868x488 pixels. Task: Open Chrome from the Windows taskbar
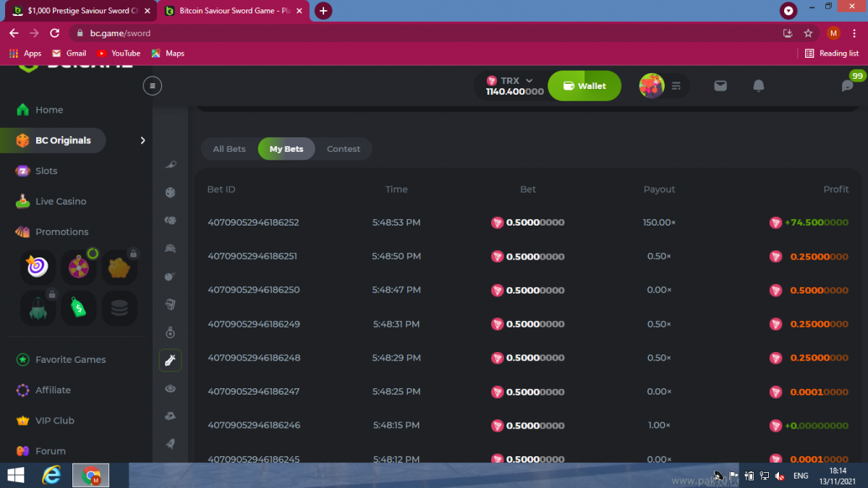[91, 475]
